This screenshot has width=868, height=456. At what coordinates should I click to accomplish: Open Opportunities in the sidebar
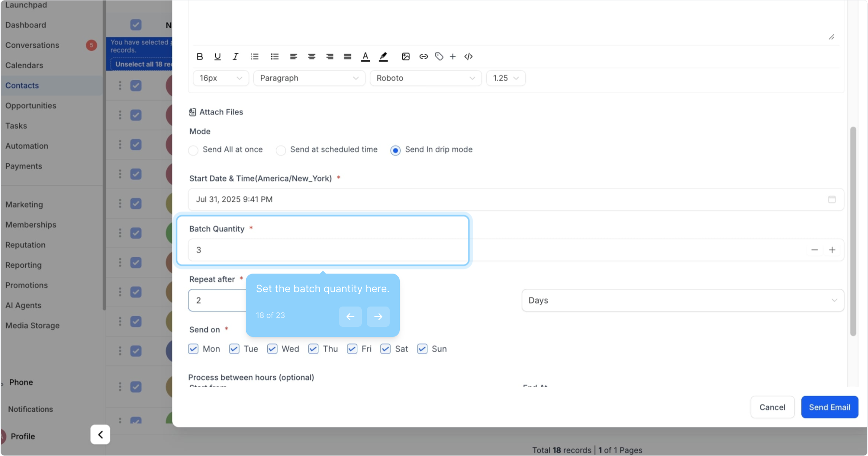tap(31, 106)
